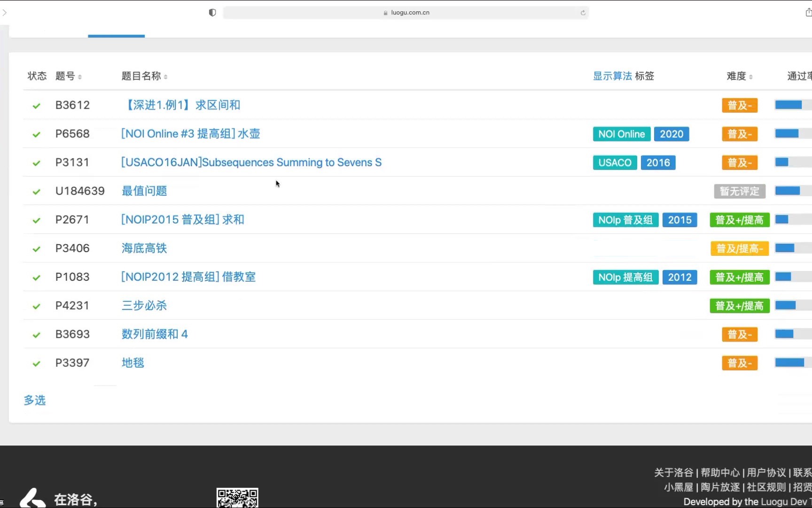Click 普及/提高- badge for P3406

tap(740, 249)
